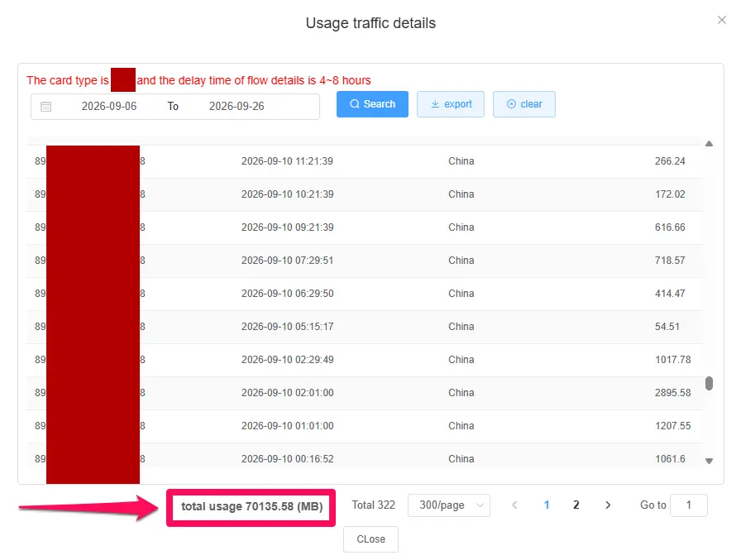This screenshot has width=736, height=560.
Task: Open the 300/page dropdown
Action: coord(449,505)
